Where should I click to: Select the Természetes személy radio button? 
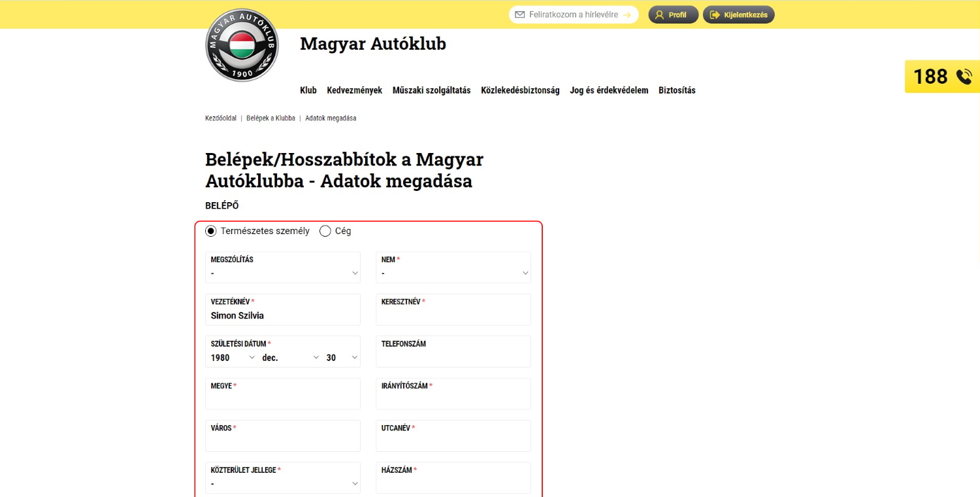point(211,231)
